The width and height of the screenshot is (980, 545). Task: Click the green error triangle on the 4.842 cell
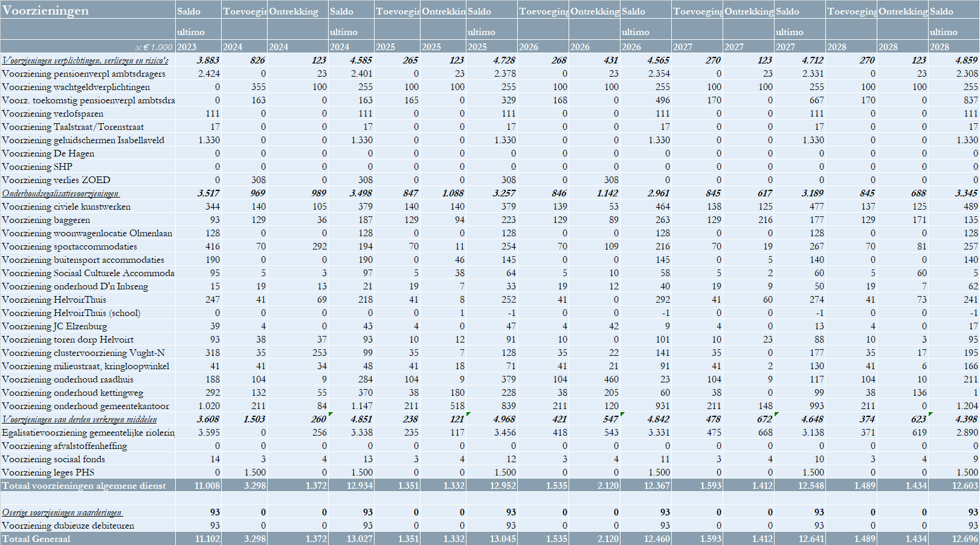pyautogui.click(x=623, y=414)
